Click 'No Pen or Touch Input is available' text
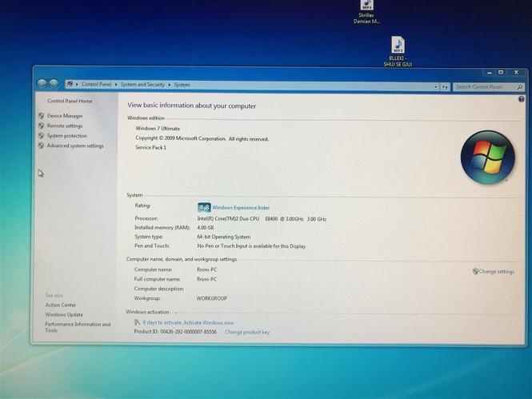This screenshot has width=532, height=399. [x=251, y=246]
